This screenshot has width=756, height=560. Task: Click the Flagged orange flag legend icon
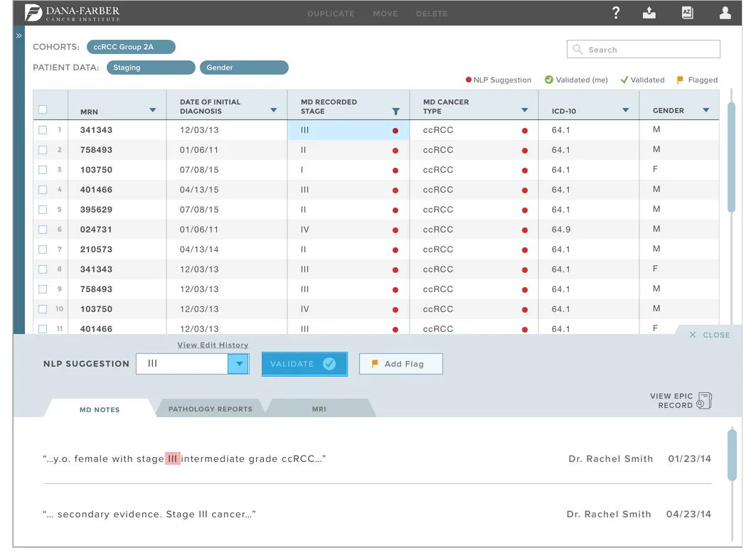click(x=680, y=80)
